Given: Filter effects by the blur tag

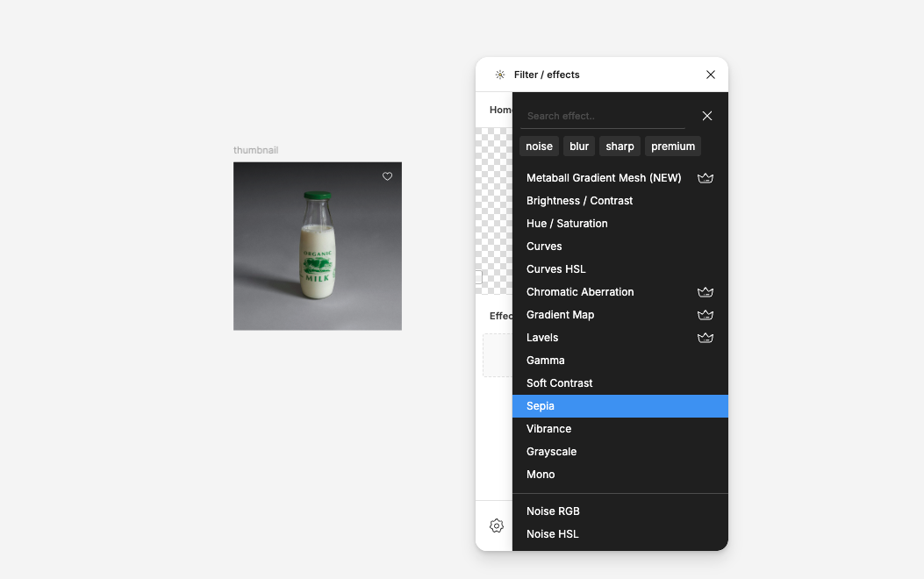Looking at the screenshot, I should 579,147.
